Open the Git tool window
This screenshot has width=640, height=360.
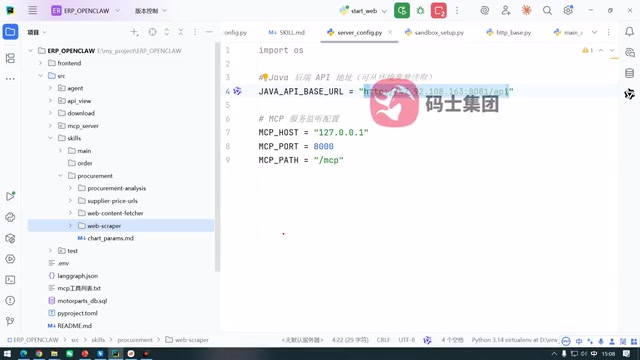tap(10, 321)
